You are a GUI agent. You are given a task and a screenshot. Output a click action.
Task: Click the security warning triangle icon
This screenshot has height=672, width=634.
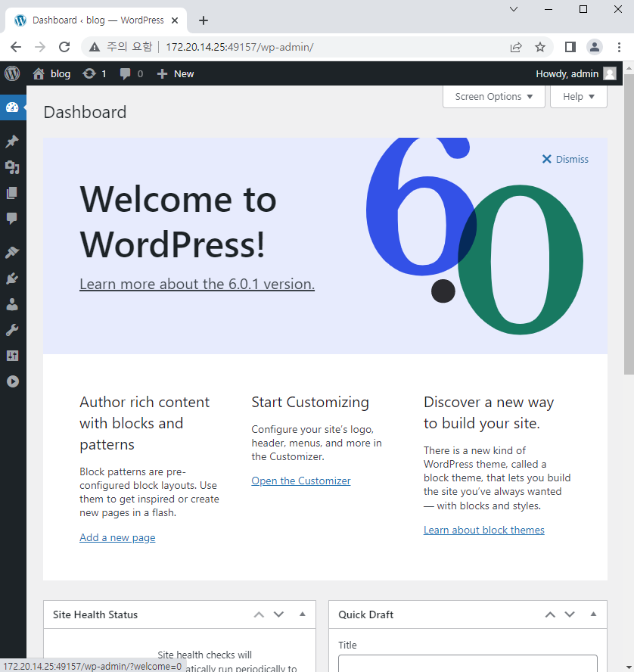pos(95,47)
